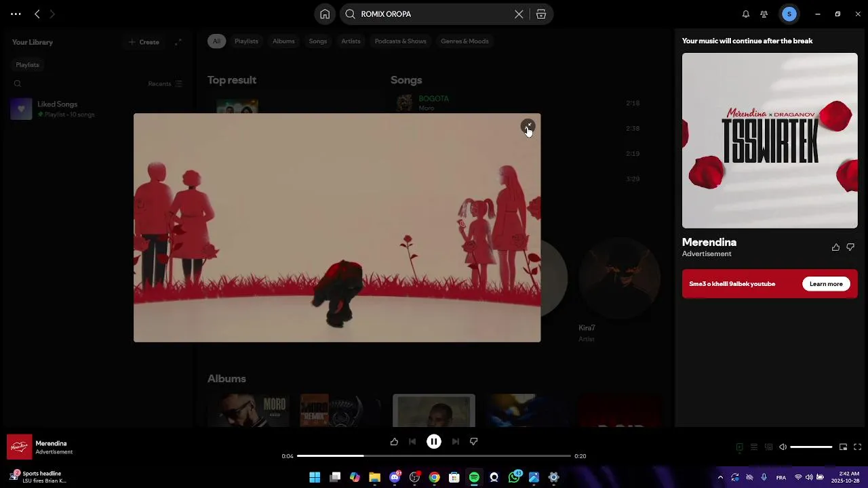Image resolution: width=868 pixels, height=488 pixels.
Task: Go back with the left arrow
Action: pyautogui.click(x=37, y=14)
